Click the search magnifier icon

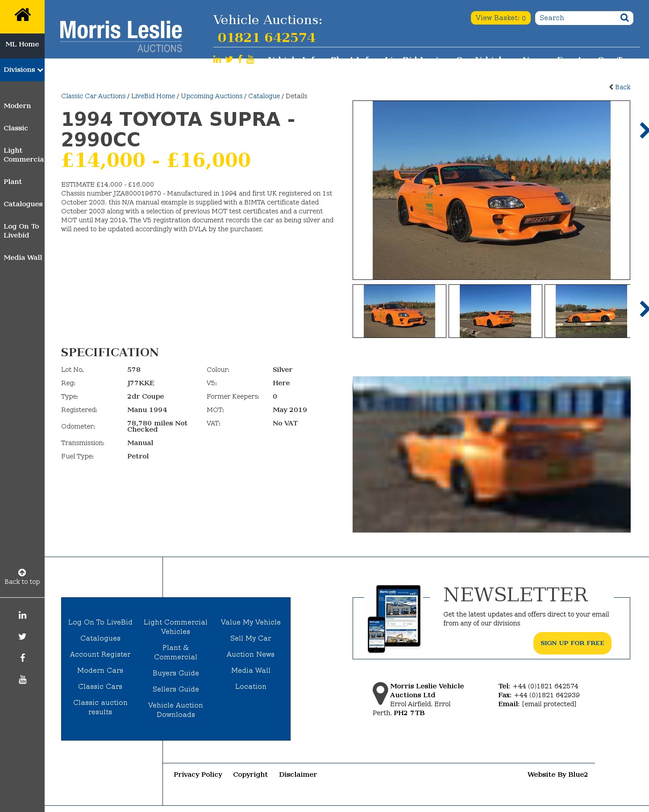click(624, 18)
